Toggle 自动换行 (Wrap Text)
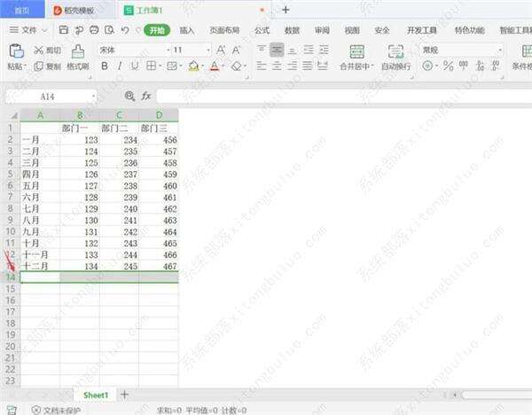The height and width of the screenshot is (415, 532). (395, 57)
